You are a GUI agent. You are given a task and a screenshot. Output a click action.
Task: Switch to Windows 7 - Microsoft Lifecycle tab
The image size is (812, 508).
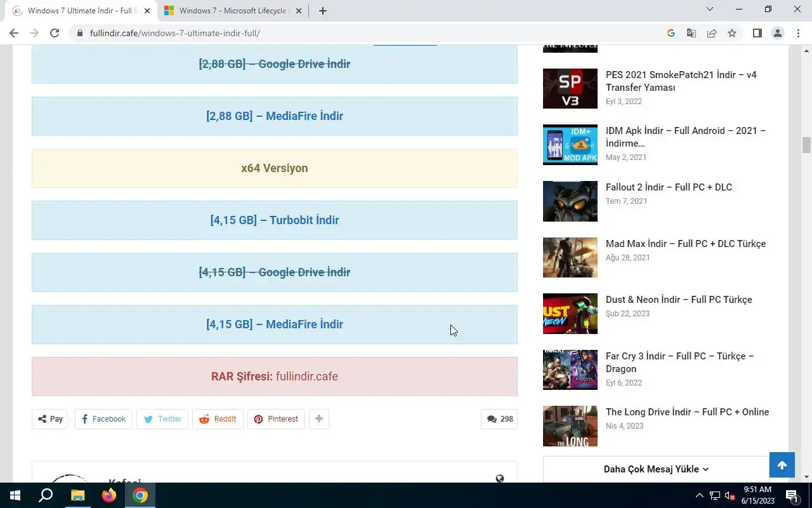[x=232, y=11]
